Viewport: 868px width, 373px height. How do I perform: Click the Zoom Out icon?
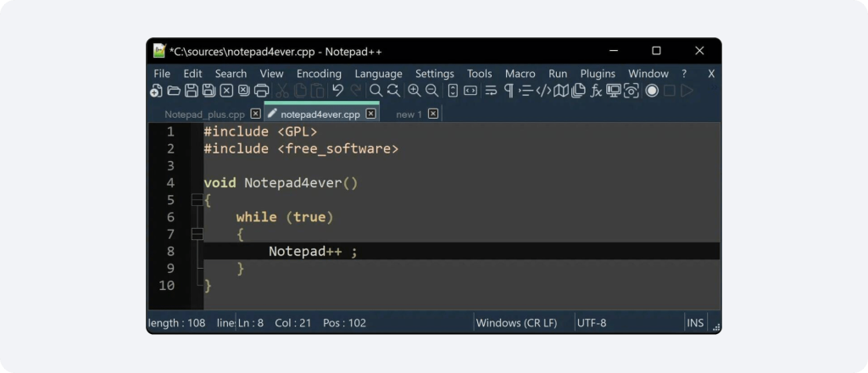pos(431,91)
